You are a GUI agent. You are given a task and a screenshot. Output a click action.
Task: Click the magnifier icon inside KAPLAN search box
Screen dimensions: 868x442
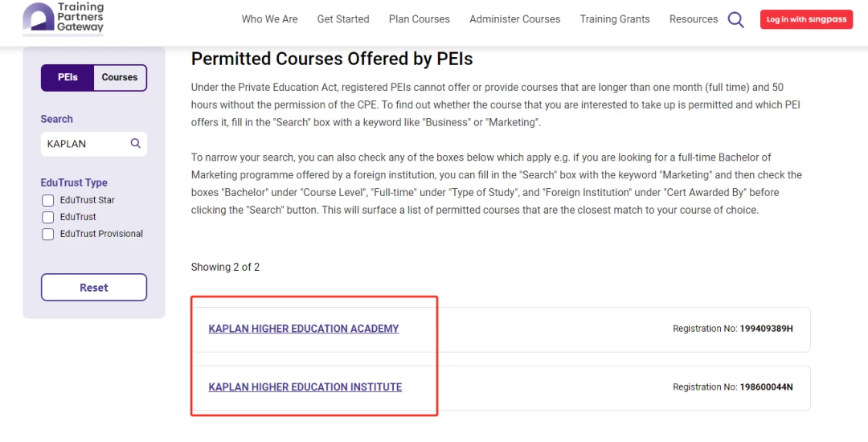tap(135, 143)
